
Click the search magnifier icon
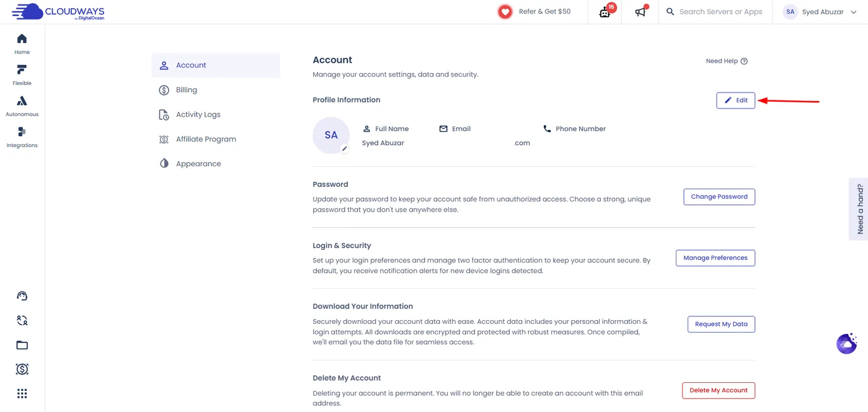670,12
